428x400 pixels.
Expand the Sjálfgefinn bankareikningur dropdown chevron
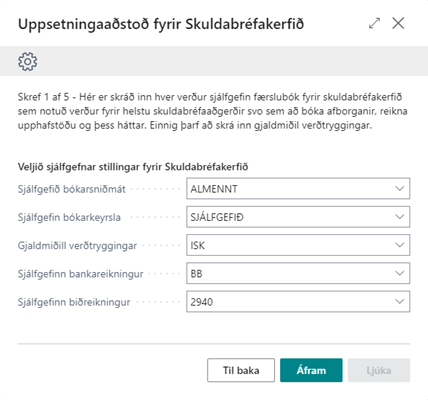click(400, 274)
